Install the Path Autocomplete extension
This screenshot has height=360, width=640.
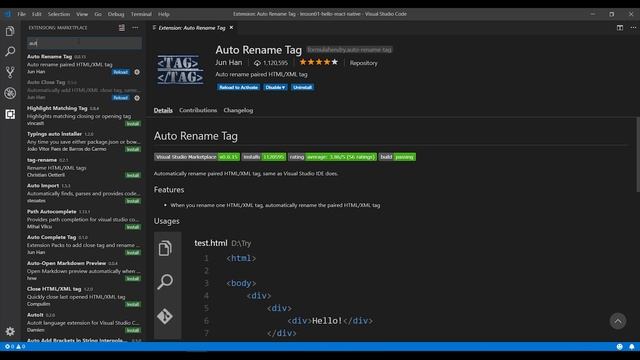coord(133,227)
